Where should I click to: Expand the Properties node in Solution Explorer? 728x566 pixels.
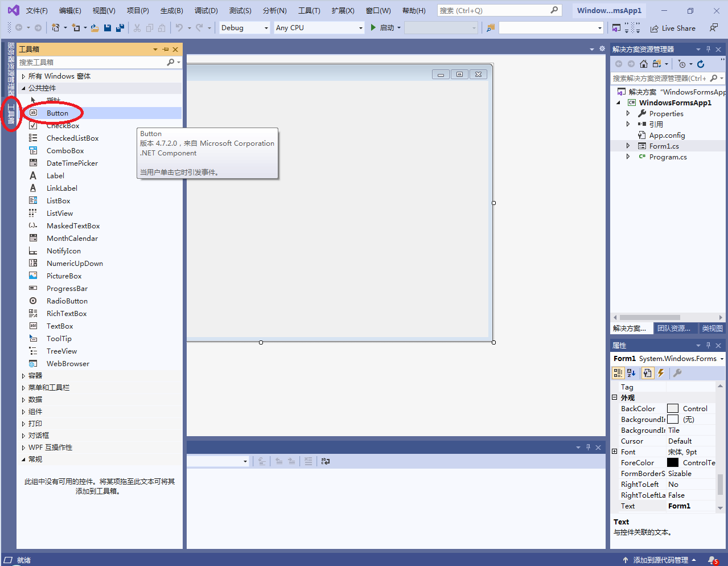(x=628, y=113)
